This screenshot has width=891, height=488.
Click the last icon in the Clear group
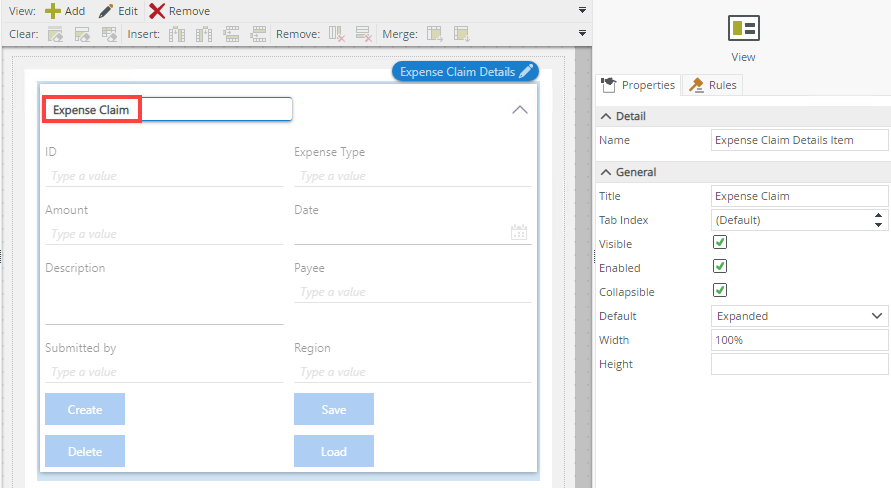[109, 34]
